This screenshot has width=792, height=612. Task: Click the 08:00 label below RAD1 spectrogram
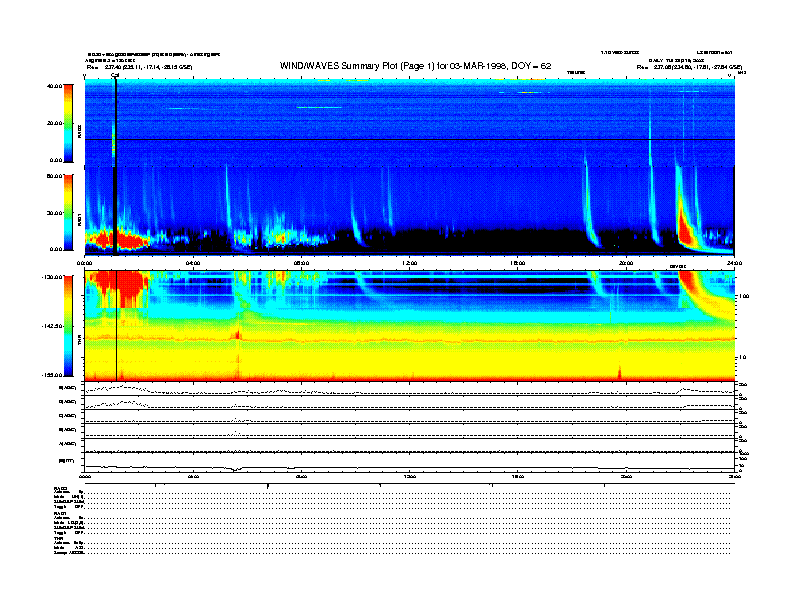point(301,263)
